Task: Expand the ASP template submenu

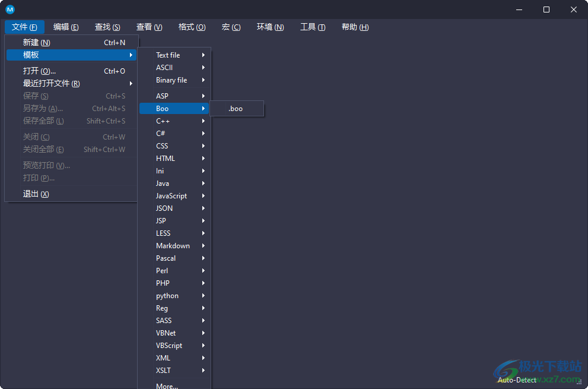Action: [x=174, y=96]
